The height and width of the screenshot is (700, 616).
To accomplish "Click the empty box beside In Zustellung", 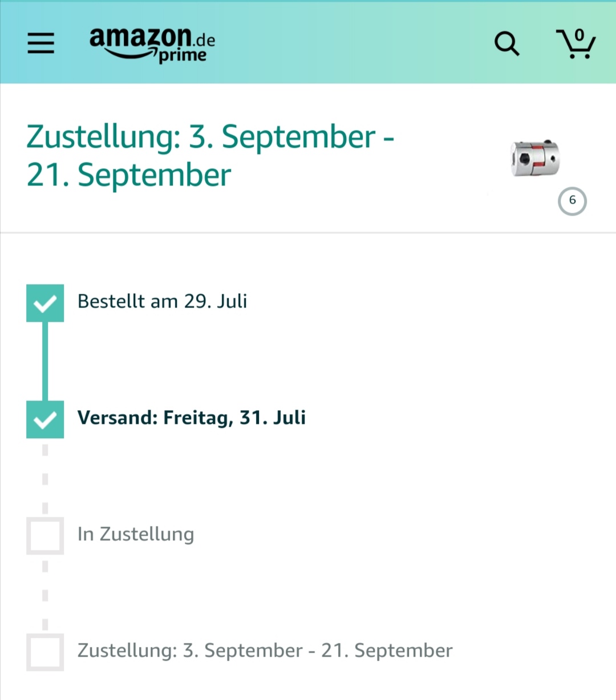I will [45, 536].
